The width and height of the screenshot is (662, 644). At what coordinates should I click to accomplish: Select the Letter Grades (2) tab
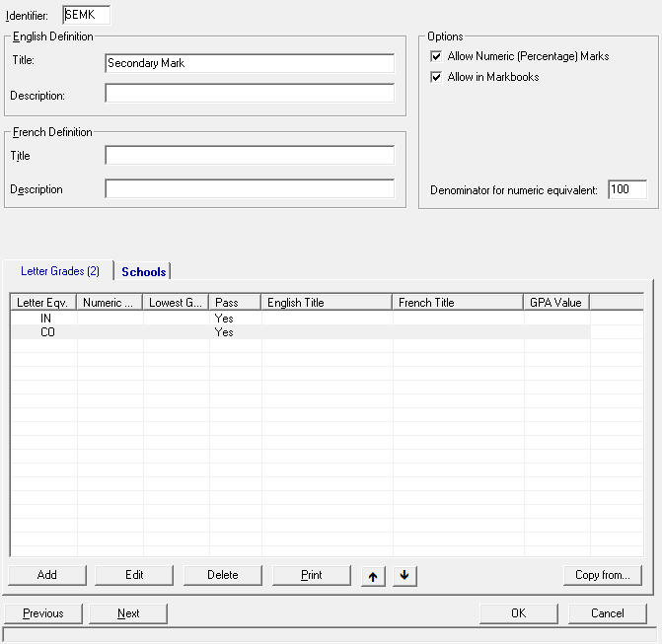[59, 271]
